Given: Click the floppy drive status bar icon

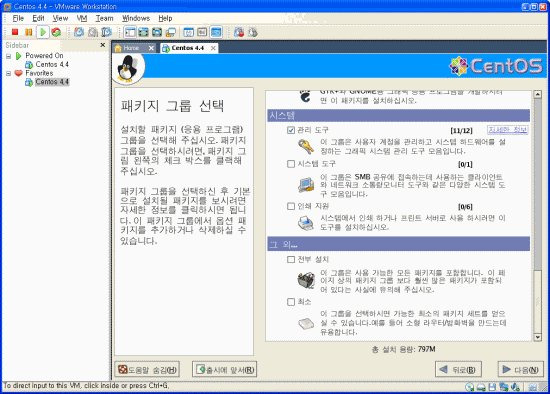Looking at the screenshot, I should 492,387.
